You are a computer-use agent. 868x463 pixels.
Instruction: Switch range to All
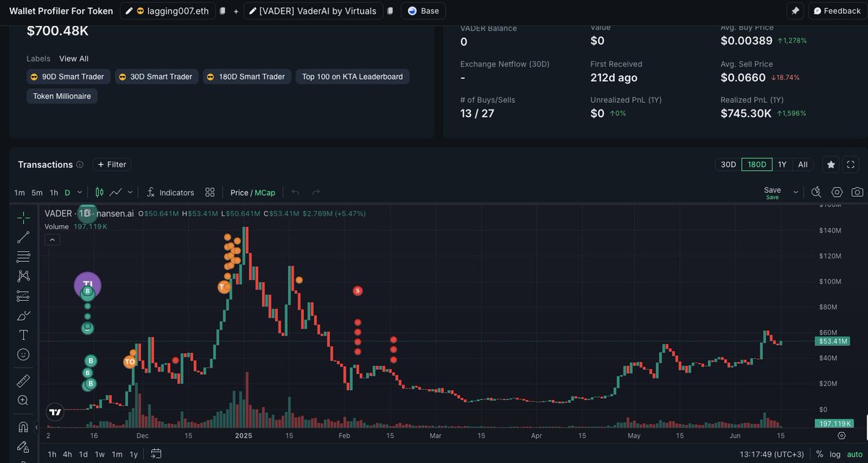coord(802,164)
